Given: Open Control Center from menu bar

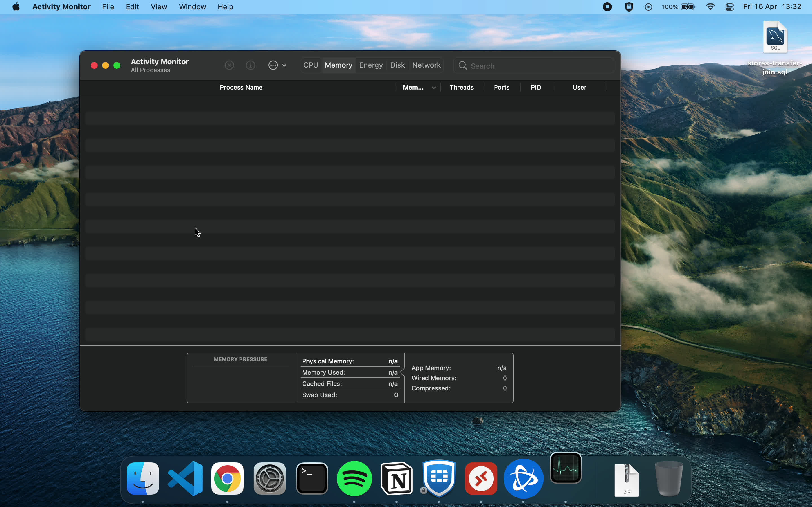Looking at the screenshot, I should 729,7.
